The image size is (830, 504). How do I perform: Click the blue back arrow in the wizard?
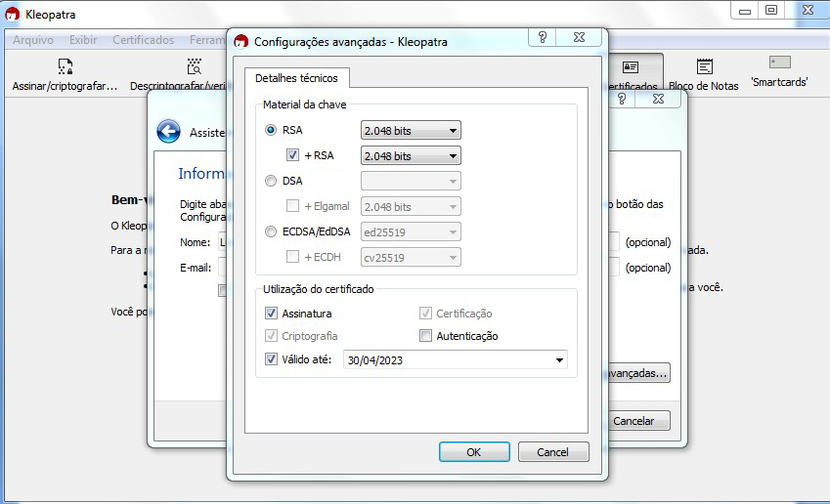pyautogui.click(x=168, y=131)
